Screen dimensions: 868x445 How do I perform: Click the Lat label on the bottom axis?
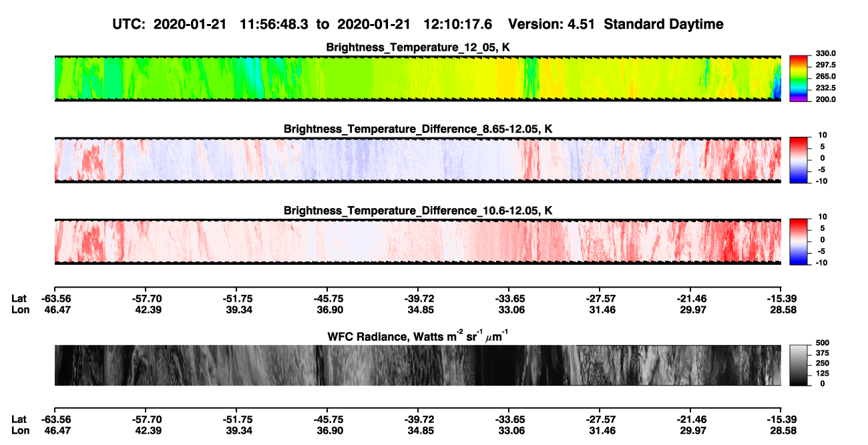click(x=19, y=419)
